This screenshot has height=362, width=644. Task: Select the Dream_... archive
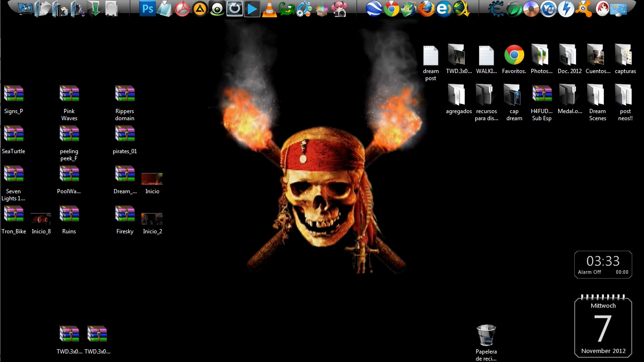(x=125, y=180)
